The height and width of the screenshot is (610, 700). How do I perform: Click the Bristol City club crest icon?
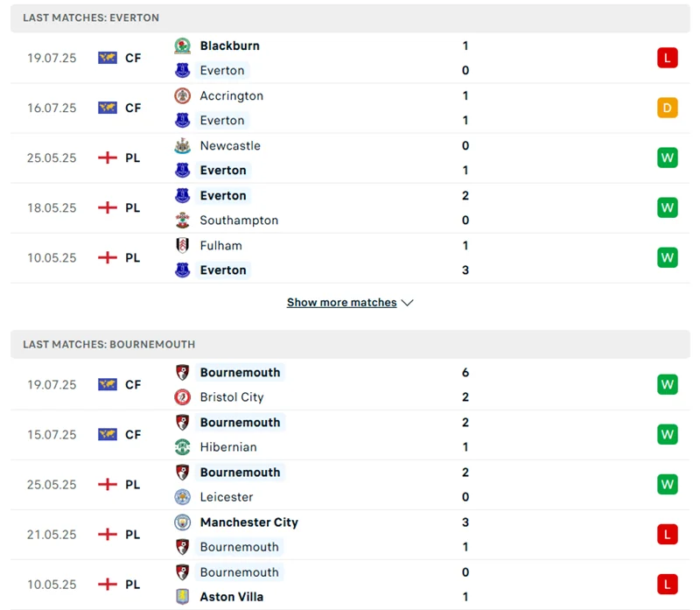tap(182, 397)
